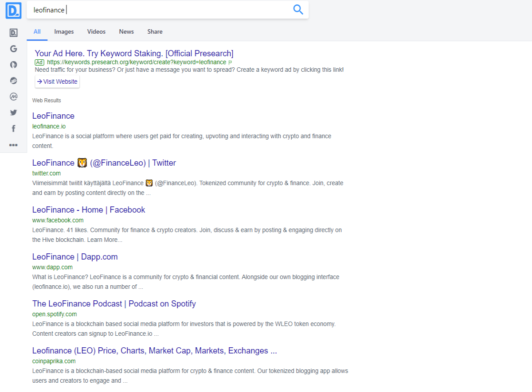Click the snippet starting 'What is LeoFinance?'
The height and width of the screenshot is (392, 532).
click(186, 282)
